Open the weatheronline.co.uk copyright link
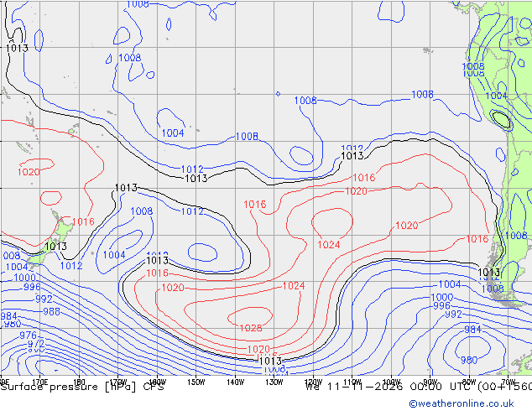The image size is (532, 411). point(462,403)
